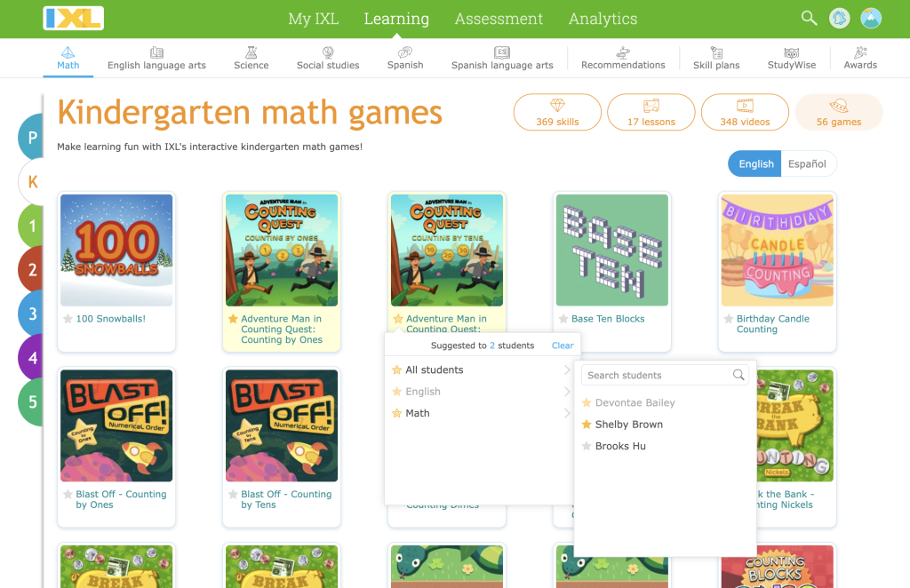Toggle star for Brooks Hu
The image size is (910, 588).
point(587,446)
